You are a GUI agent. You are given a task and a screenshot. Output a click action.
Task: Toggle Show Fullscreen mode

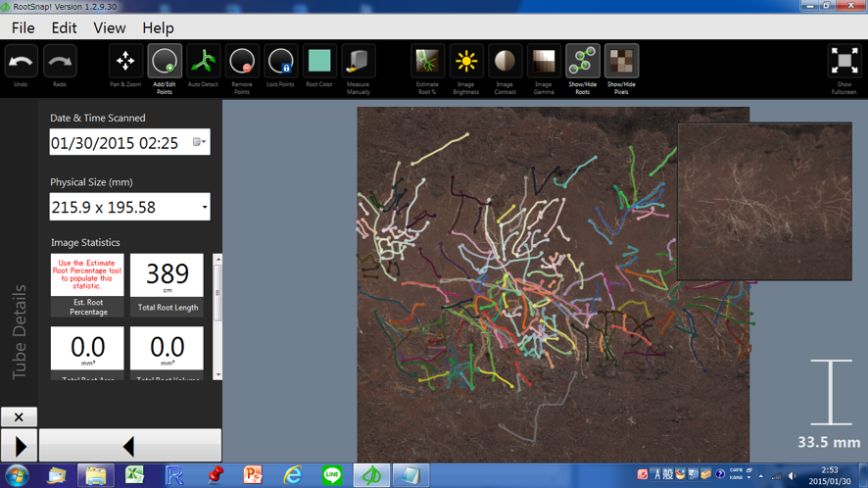[844, 62]
